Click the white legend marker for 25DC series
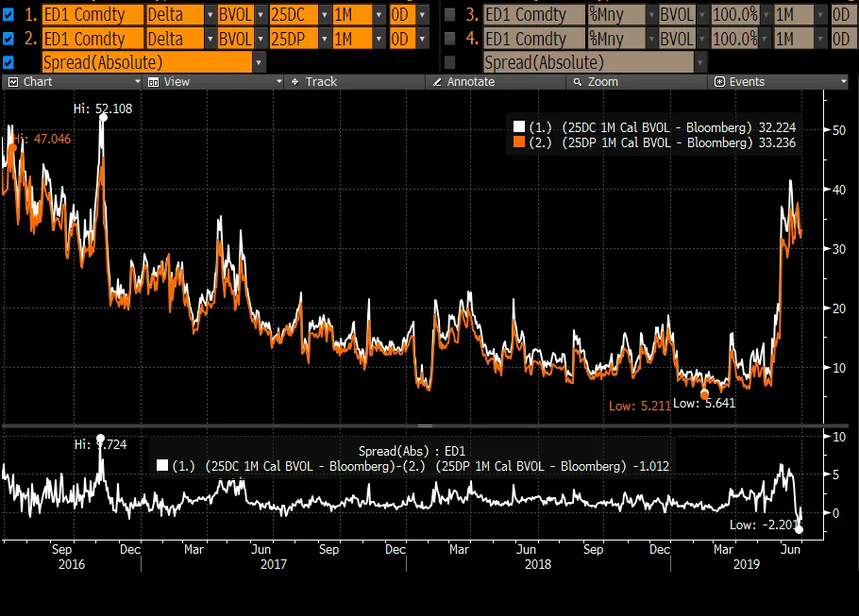The height and width of the screenshot is (616, 859). 517,126
